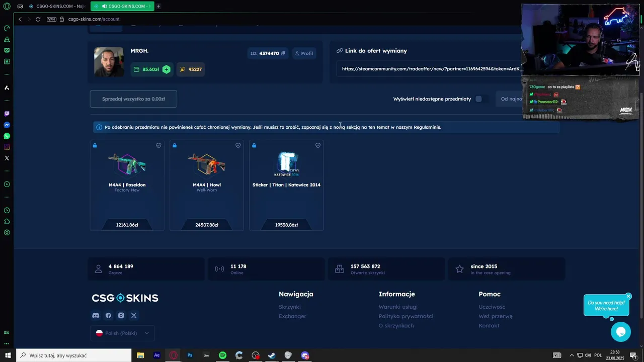Open the footer X social link
Viewport: 644px width, 362px height.
(x=134, y=315)
